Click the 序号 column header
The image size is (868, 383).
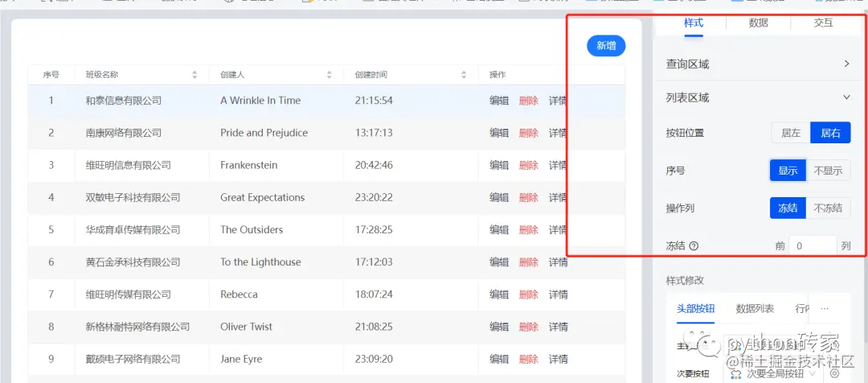(x=51, y=75)
